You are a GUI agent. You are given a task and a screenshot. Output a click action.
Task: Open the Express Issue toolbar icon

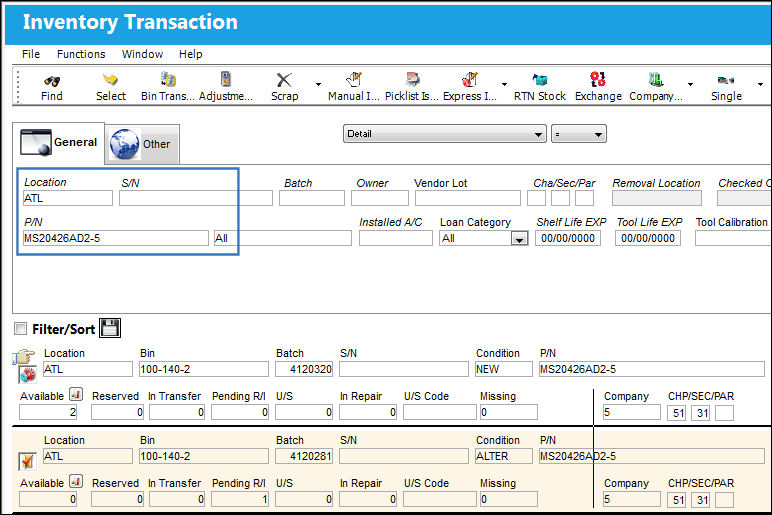[x=470, y=79]
